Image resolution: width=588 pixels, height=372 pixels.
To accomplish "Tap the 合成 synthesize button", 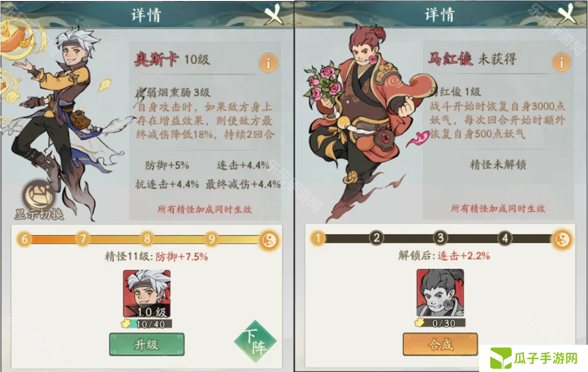I will coord(440,344).
